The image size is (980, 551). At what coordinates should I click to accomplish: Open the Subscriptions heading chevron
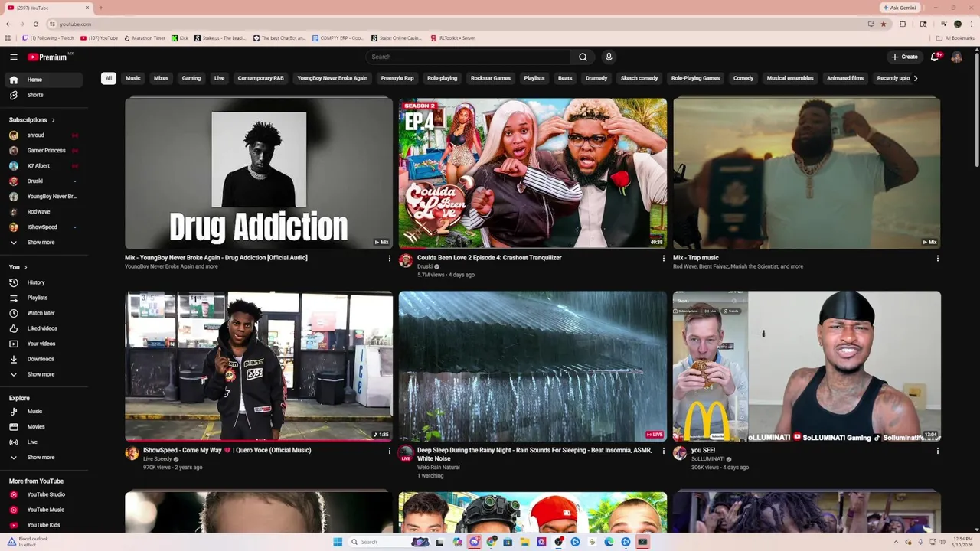[x=53, y=120]
